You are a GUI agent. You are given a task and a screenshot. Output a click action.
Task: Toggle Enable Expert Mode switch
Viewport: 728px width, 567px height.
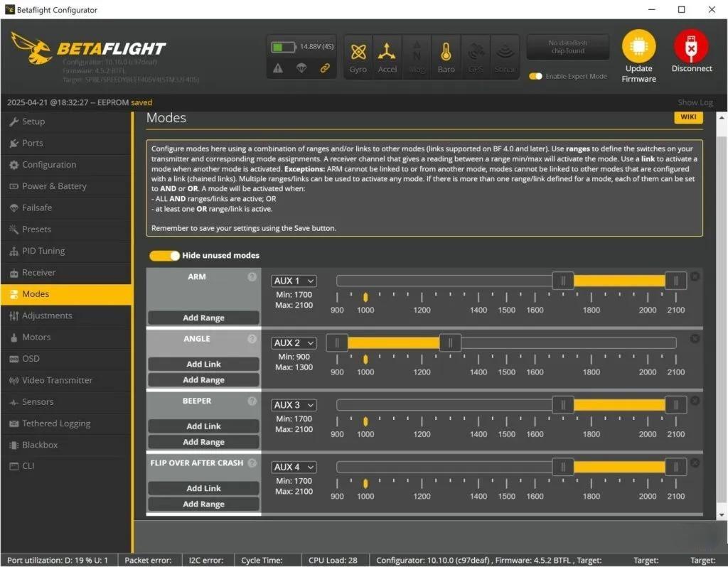(535, 76)
